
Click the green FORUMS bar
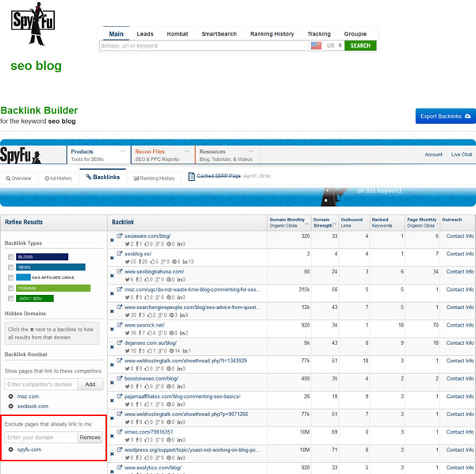[53, 288]
